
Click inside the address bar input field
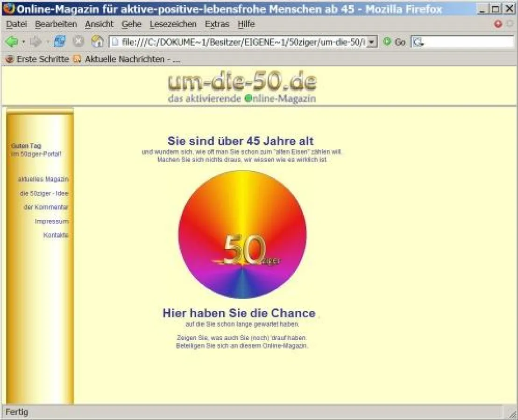coord(234,42)
